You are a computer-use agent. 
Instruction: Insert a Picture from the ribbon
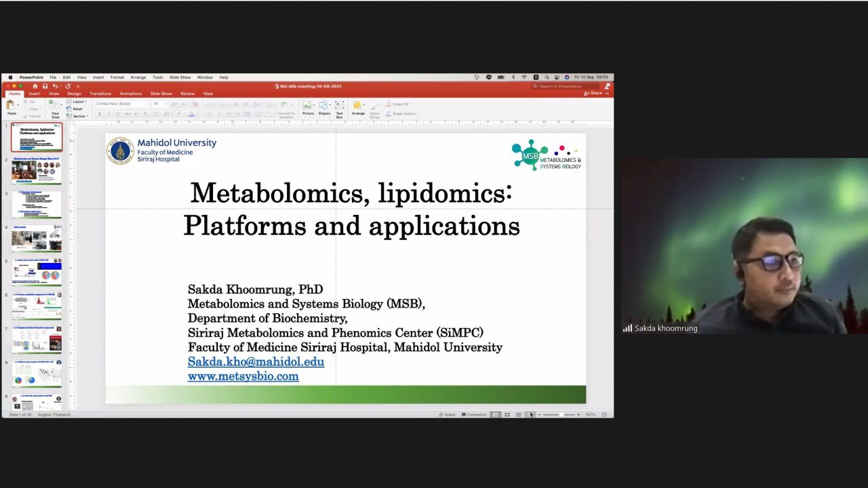[x=308, y=106]
